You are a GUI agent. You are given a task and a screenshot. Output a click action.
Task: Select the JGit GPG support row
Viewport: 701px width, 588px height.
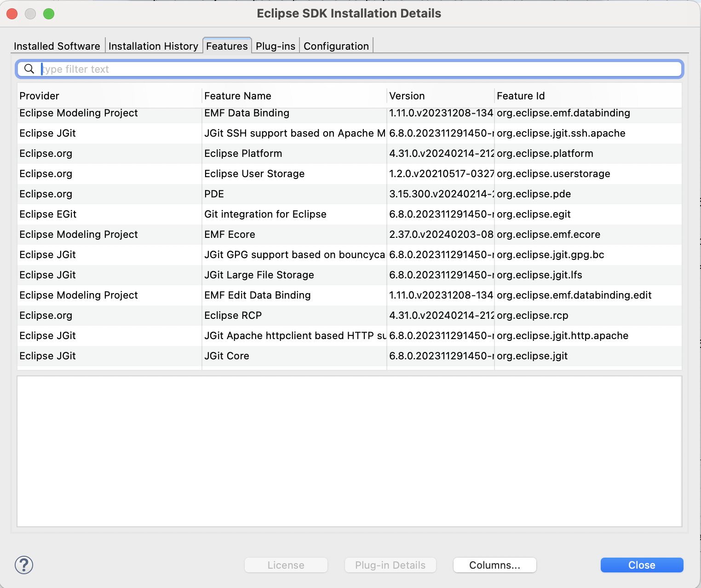[x=350, y=255]
